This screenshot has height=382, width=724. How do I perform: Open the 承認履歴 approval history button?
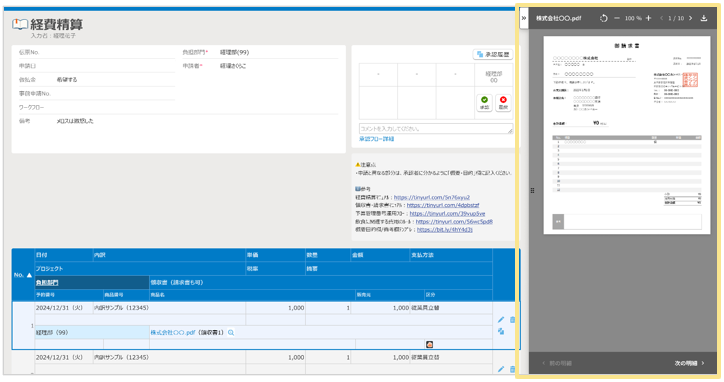493,55
